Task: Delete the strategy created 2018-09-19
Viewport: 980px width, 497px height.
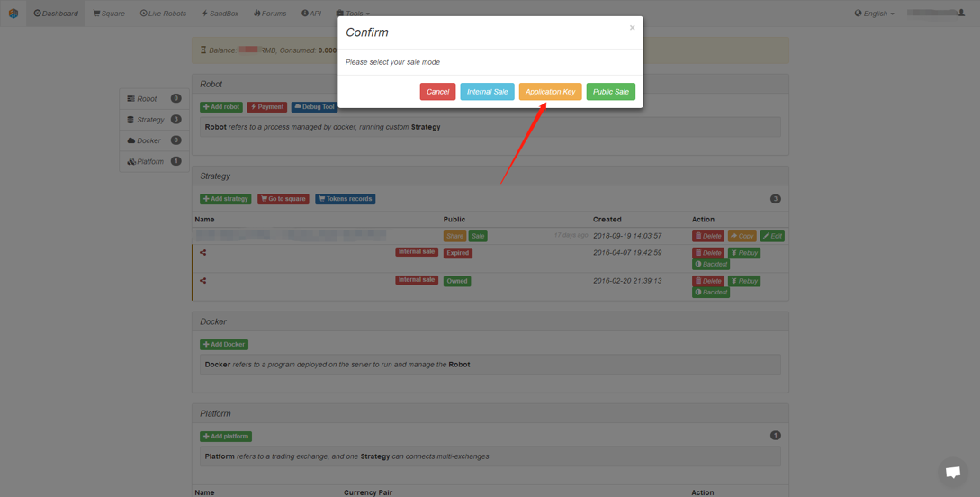Action: pyautogui.click(x=708, y=236)
